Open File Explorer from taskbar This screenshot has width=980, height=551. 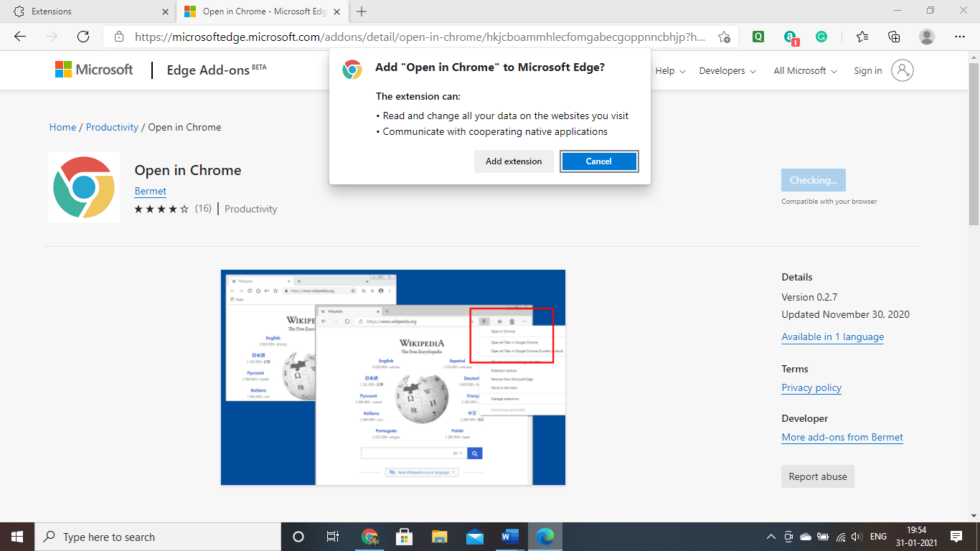click(440, 537)
